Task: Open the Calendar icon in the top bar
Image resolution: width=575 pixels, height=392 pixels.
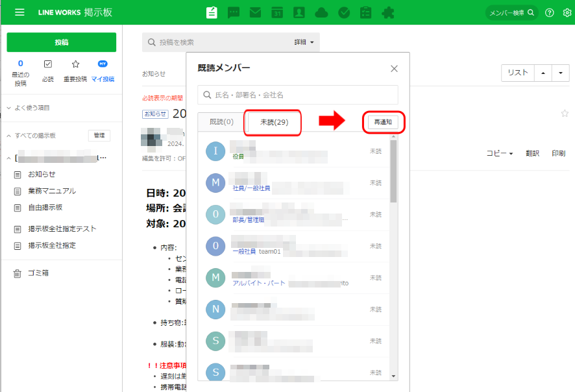Action: click(x=277, y=12)
